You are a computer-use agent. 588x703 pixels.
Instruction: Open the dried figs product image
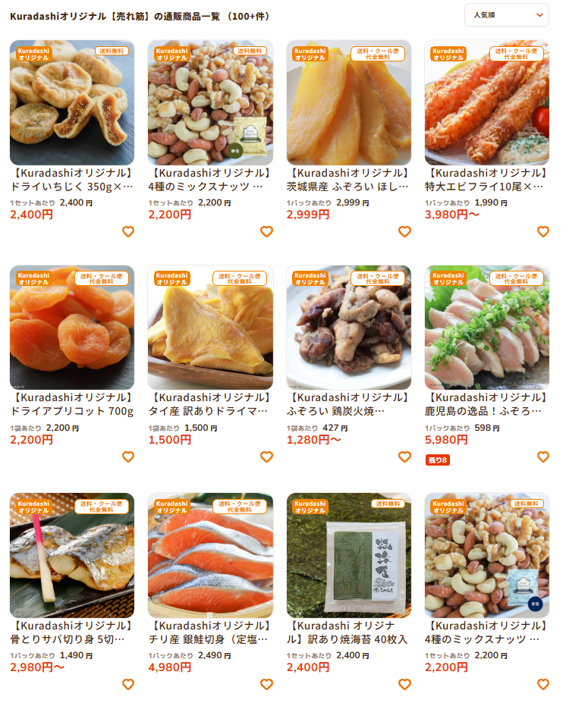(x=72, y=102)
